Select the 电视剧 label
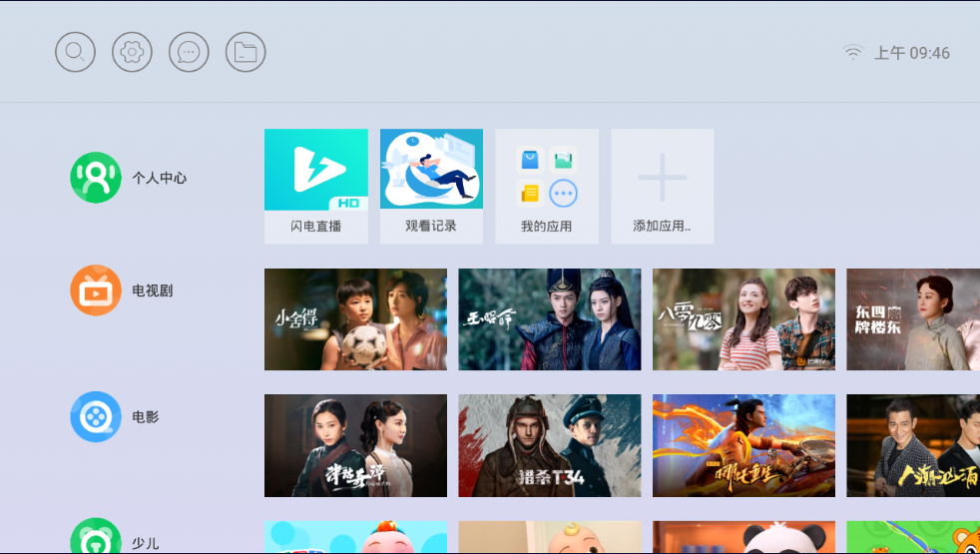The image size is (980, 554). coord(153,290)
